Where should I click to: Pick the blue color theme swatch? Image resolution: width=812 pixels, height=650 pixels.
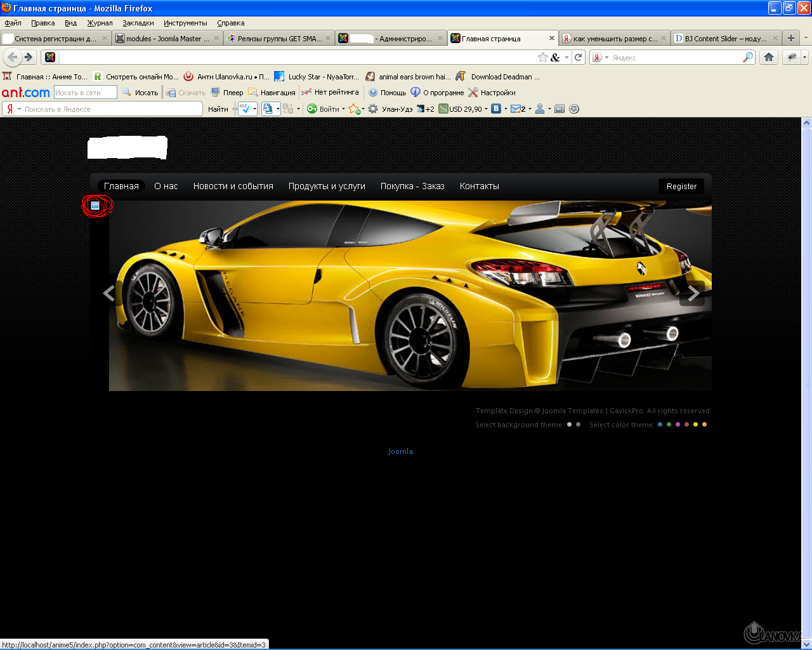660,425
